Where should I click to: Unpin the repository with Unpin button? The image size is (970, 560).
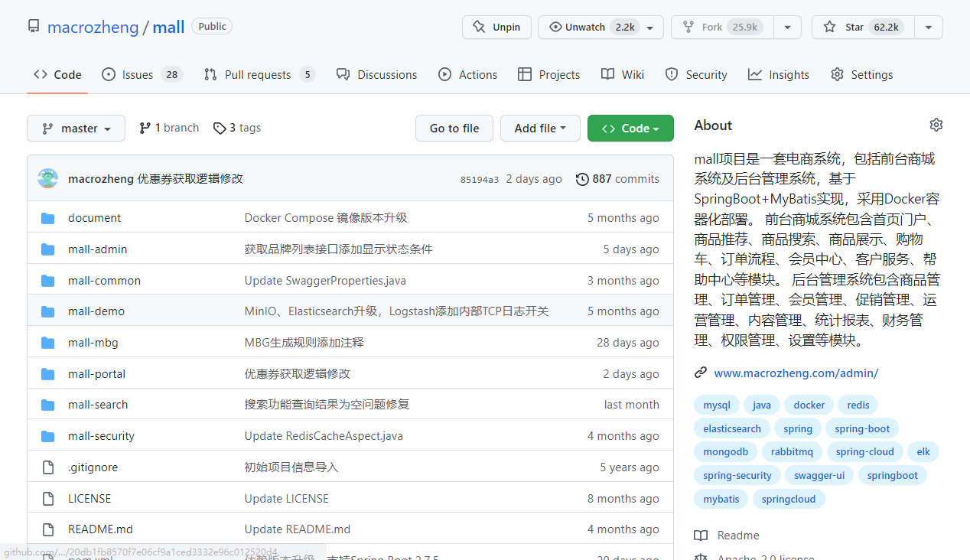496,27
